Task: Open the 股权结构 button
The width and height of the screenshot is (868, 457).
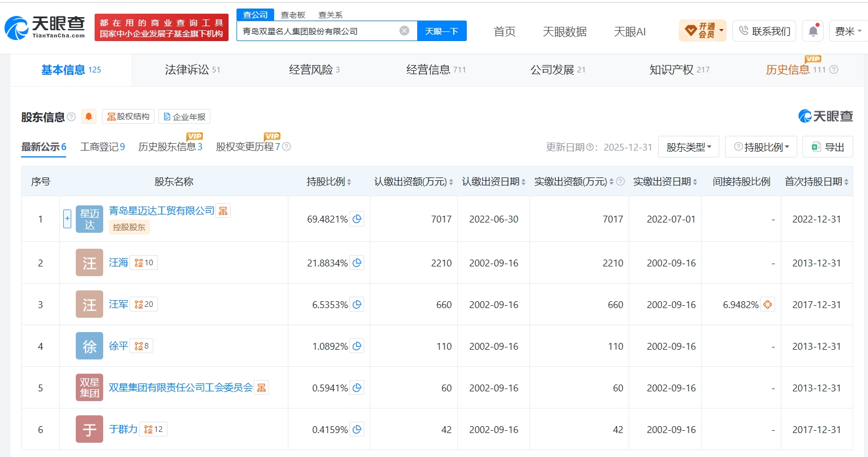Action: tap(128, 116)
